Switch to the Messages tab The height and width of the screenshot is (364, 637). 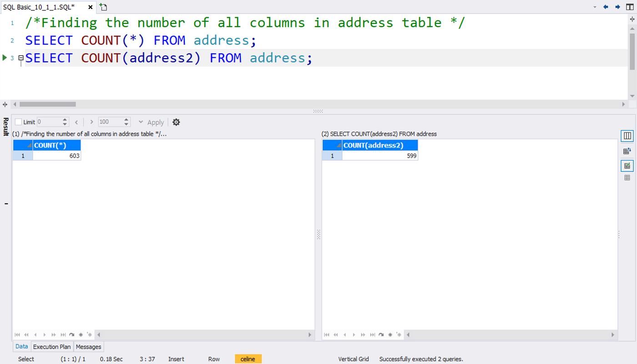pyautogui.click(x=88, y=347)
